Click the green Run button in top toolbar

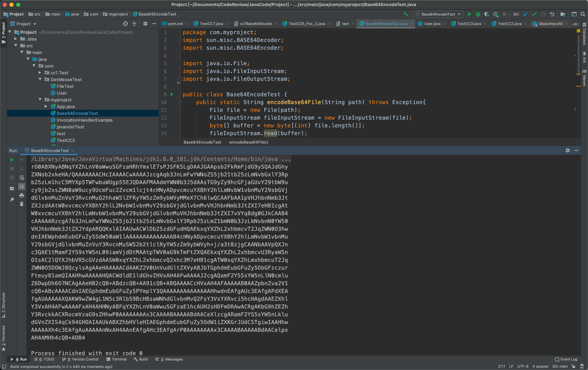click(x=469, y=14)
